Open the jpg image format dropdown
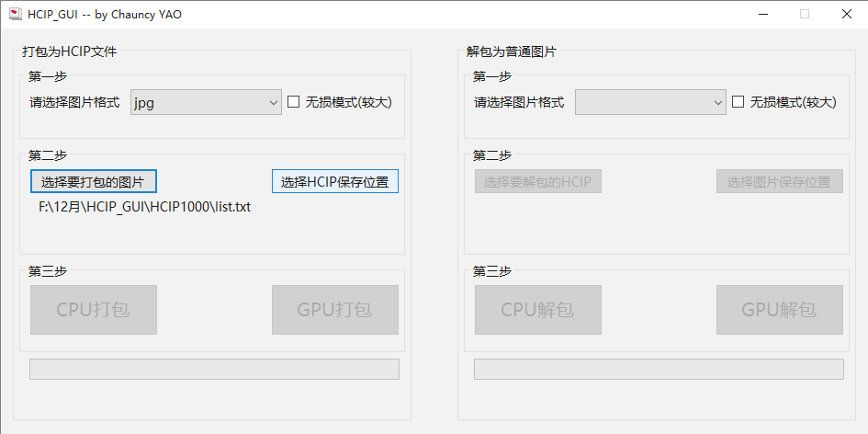The height and width of the screenshot is (434, 868). pyautogui.click(x=206, y=102)
